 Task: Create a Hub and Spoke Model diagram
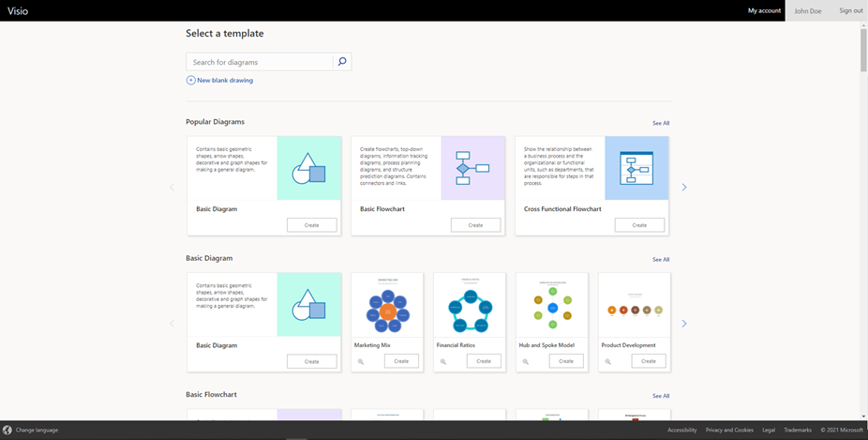566,361
